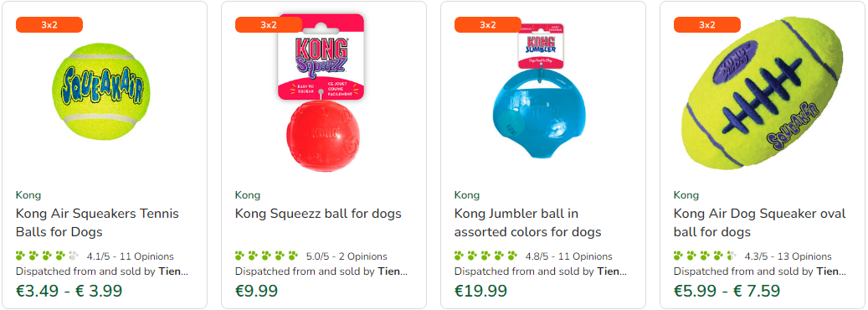Click paw rating icons for Kong Jumbler ball
Image resolution: width=868 pixels, height=310 pixels.
coord(486,256)
